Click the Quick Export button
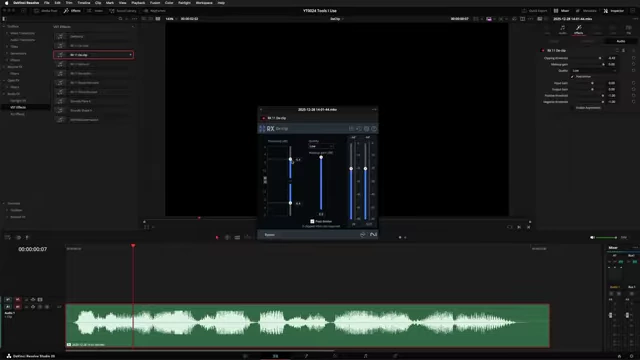Viewport: 640px width, 360px height. click(535, 11)
